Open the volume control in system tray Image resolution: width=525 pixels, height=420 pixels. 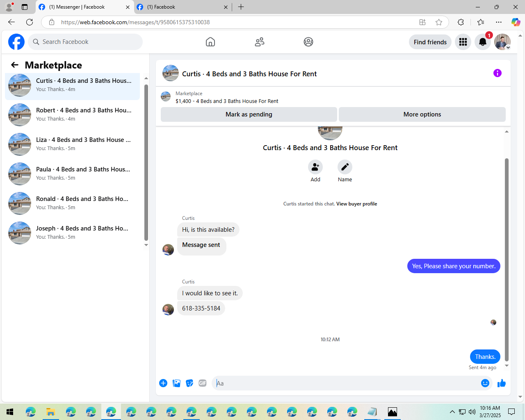click(x=472, y=412)
